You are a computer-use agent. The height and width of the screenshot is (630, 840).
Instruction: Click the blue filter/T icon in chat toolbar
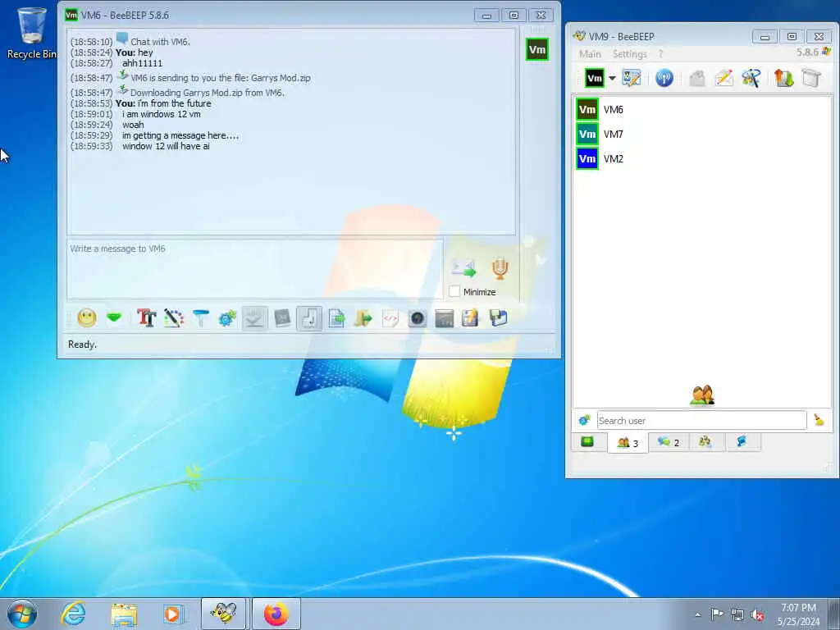(x=201, y=318)
